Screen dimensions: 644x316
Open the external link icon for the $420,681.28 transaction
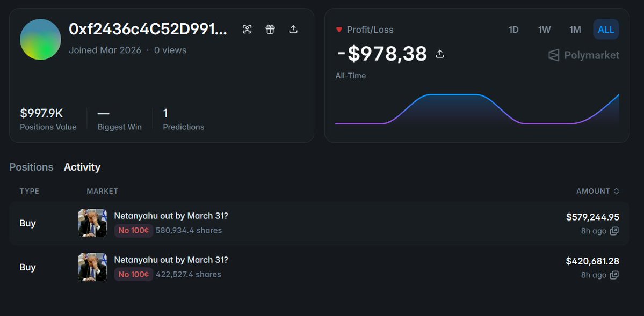tap(614, 275)
